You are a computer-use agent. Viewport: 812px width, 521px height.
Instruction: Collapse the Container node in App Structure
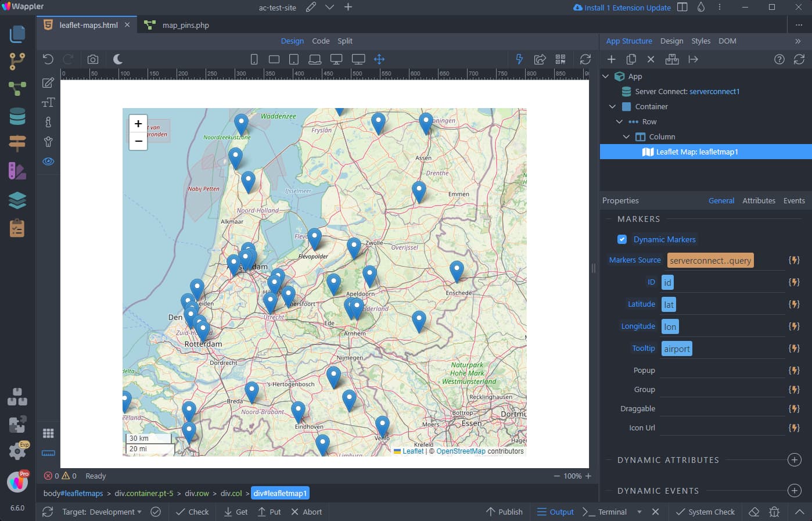(x=612, y=106)
